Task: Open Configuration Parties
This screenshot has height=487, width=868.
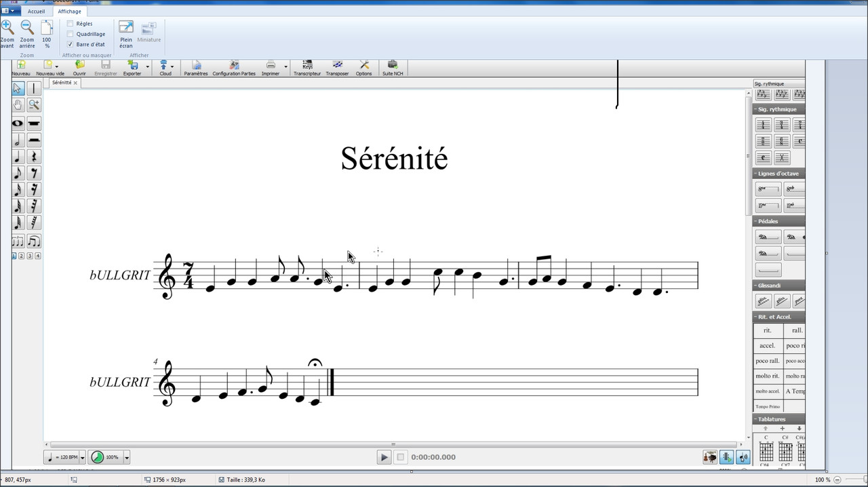Action: click(234, 68)
